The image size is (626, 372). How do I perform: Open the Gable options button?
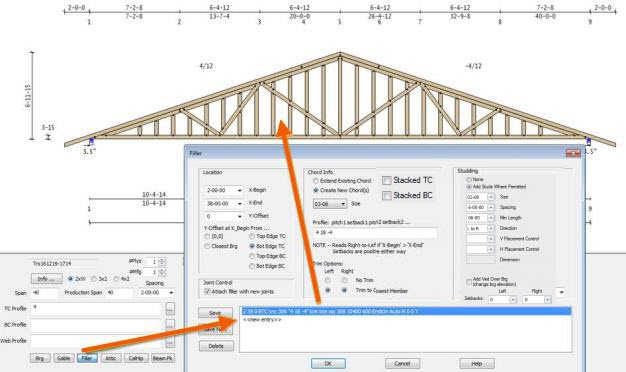pyautogui.click(x=63, y=358)
